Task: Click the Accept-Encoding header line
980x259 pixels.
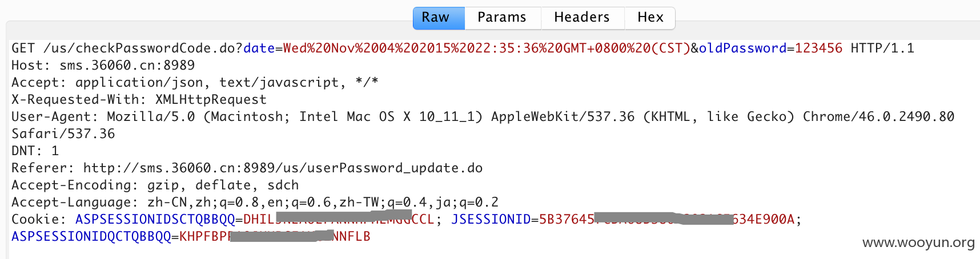Action: coord(155,185)
